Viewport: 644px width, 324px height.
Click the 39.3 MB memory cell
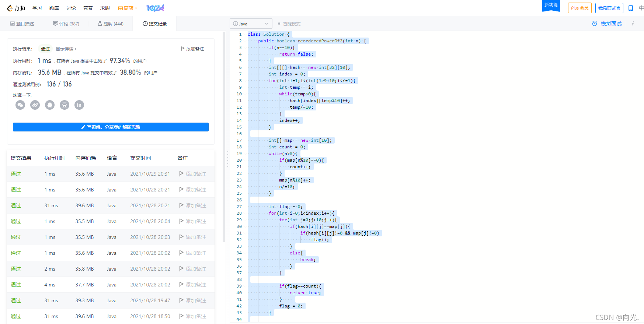tap(84, 300)
